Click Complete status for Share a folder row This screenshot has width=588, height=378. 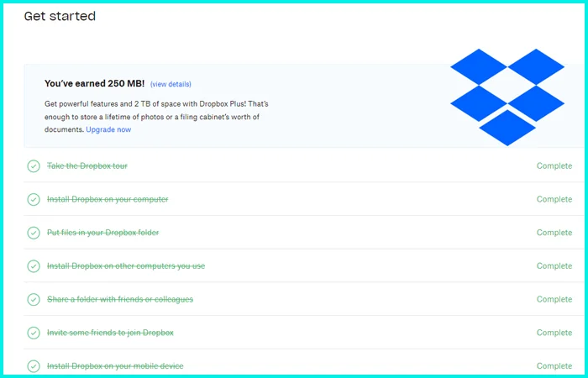click(x=554, y=299)
